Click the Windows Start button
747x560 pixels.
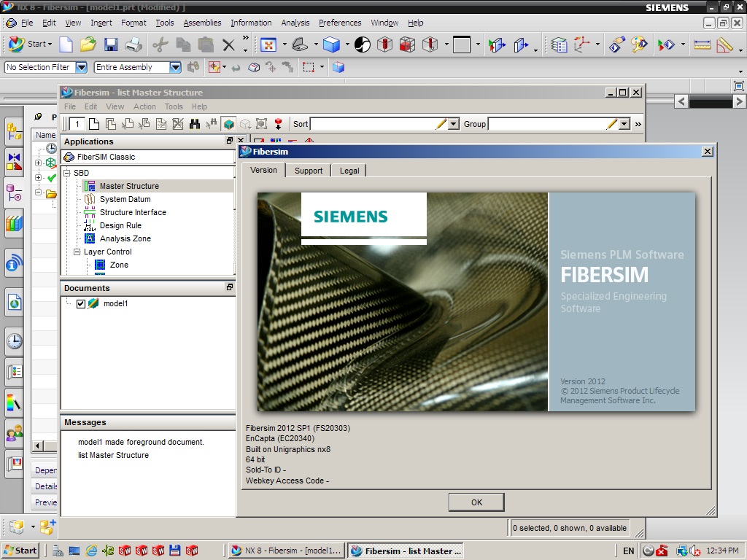click(x=20, y=551)
